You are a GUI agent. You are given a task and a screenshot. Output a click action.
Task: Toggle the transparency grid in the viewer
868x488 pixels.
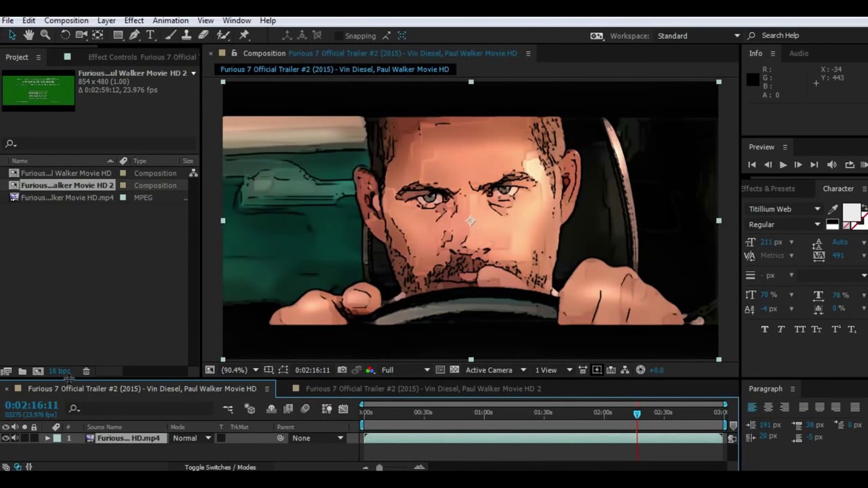click(x=454, y=370)
